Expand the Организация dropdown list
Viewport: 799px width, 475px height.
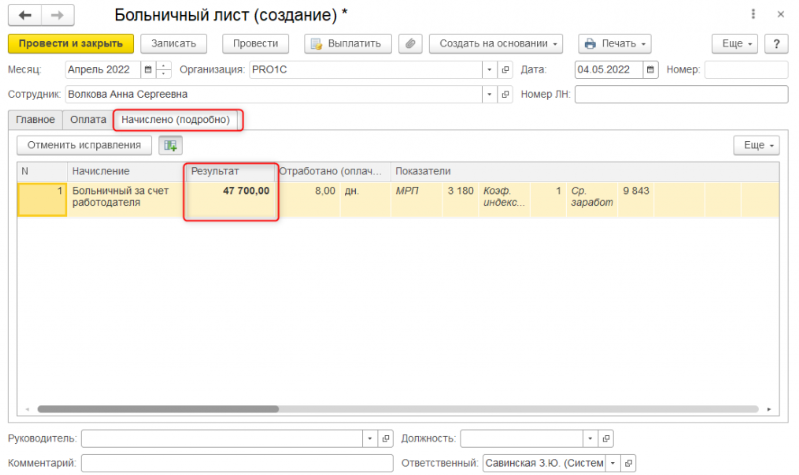[x=489, y=70]
